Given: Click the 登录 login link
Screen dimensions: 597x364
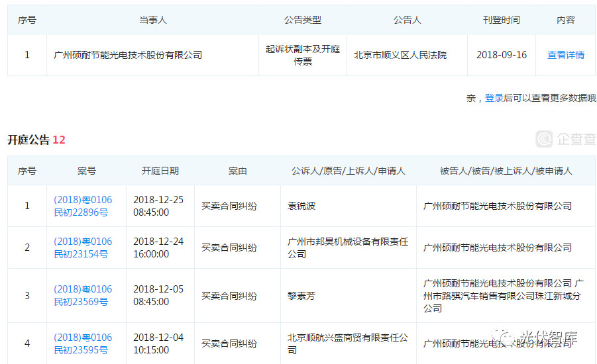Looking at the screenshot, I should [x=494, y=98].
